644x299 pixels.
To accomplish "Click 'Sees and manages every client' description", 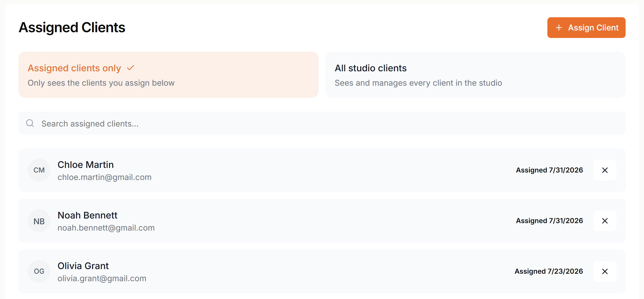I will pyautogui.click(x=418, y=83).
